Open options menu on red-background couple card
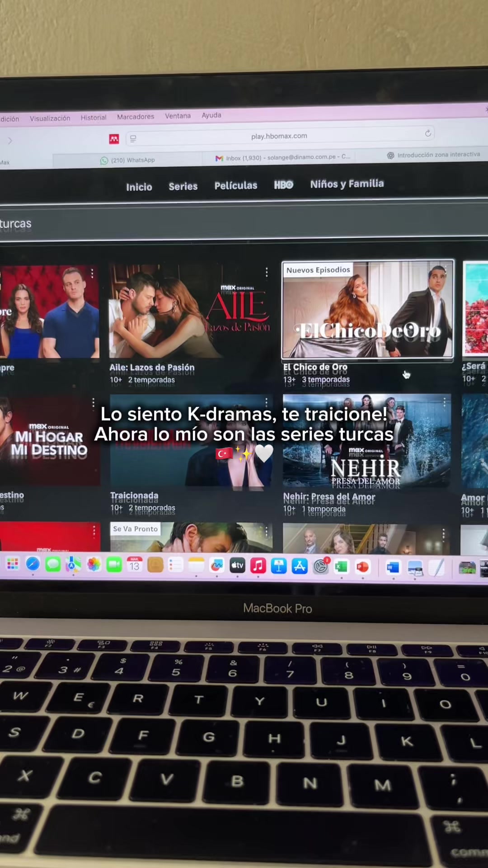Screen dimensions: 488x868 (x=92, y=274)
